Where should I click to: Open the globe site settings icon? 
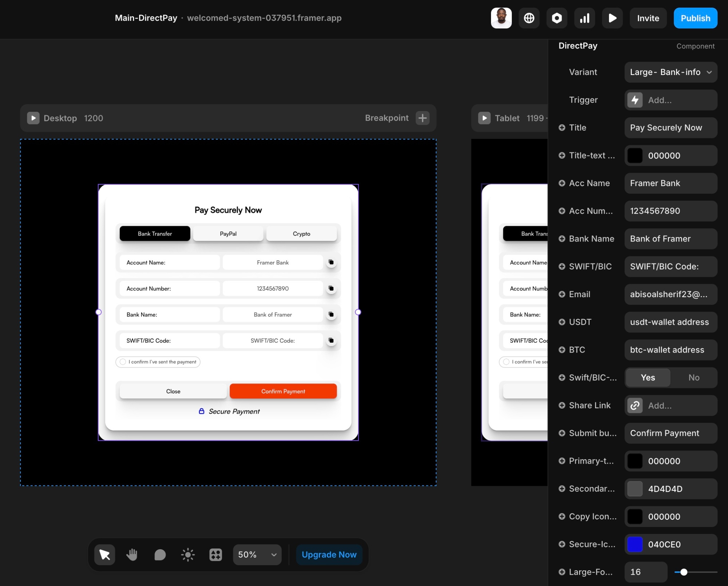point(529,18)
